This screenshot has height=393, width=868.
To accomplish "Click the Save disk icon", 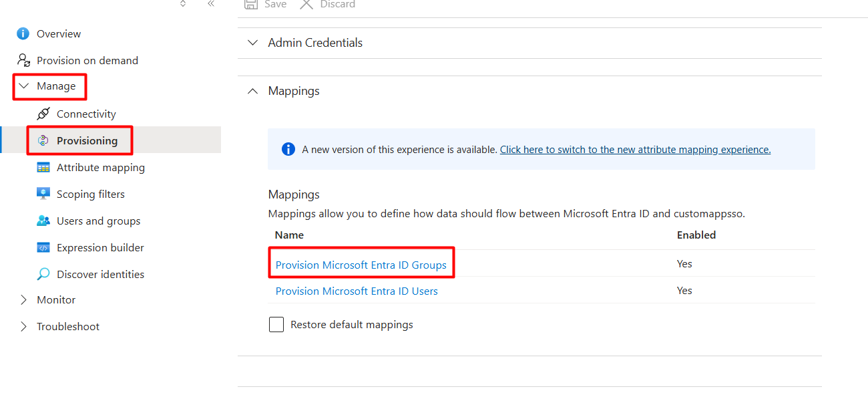I will tap(251, 4).
